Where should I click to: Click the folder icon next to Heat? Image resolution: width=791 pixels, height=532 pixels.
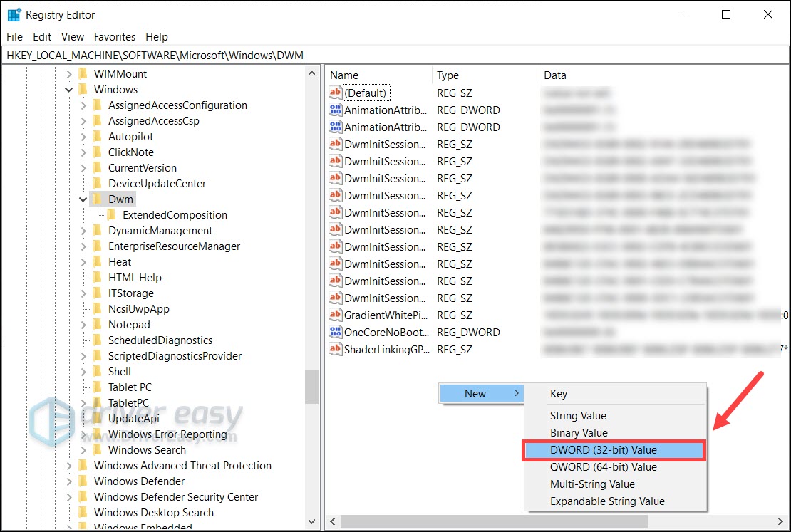98,261
